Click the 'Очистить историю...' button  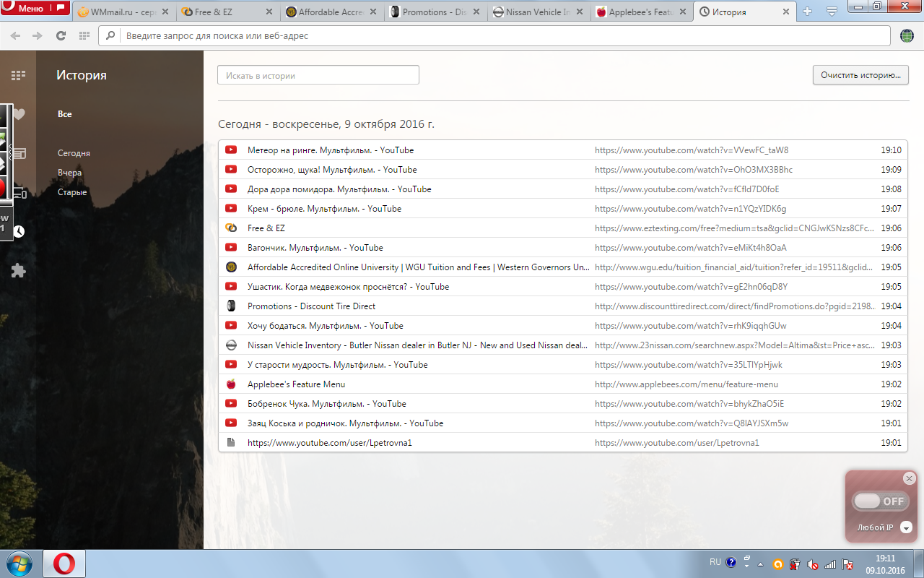860,75
